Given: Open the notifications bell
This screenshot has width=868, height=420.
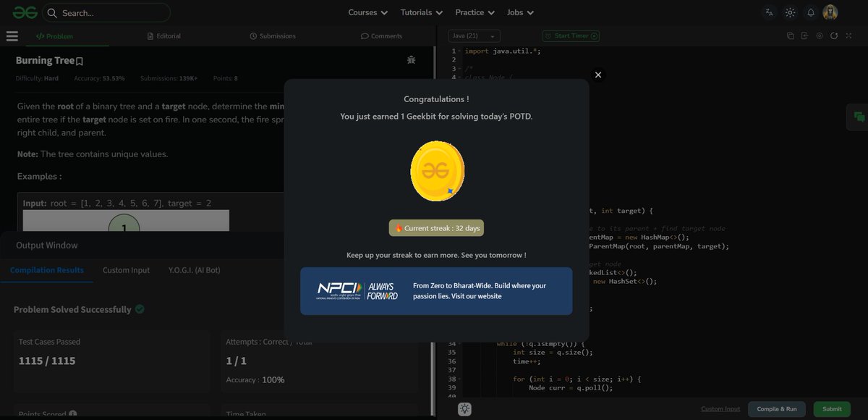Looking at the screenshot, I should (x=811, y=12).
